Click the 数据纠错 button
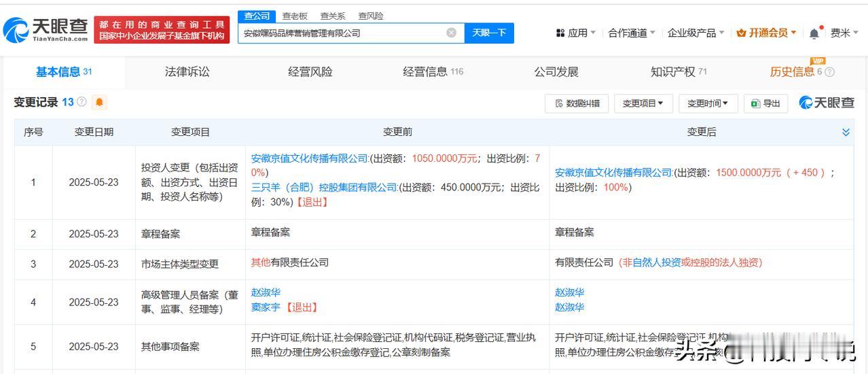This screenshot has height=374, width=868. coord(577,103)
